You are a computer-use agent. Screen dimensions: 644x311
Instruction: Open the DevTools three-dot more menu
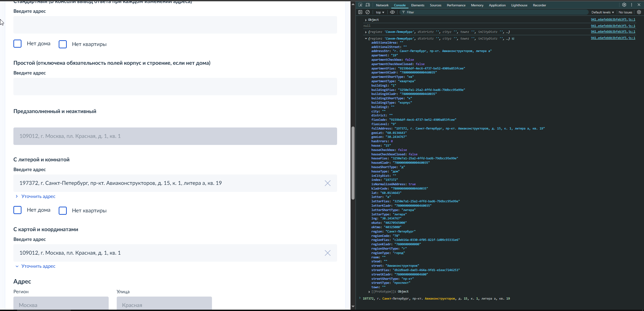632,5
